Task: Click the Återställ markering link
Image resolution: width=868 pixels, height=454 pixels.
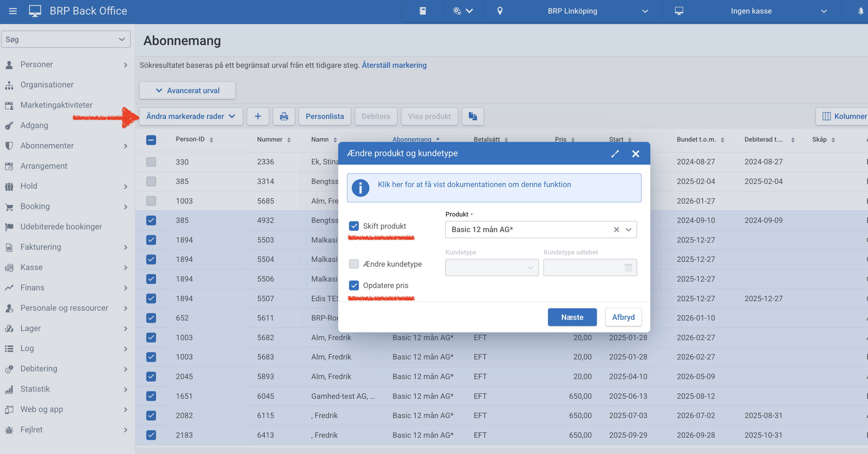Action: pos(394,65)
